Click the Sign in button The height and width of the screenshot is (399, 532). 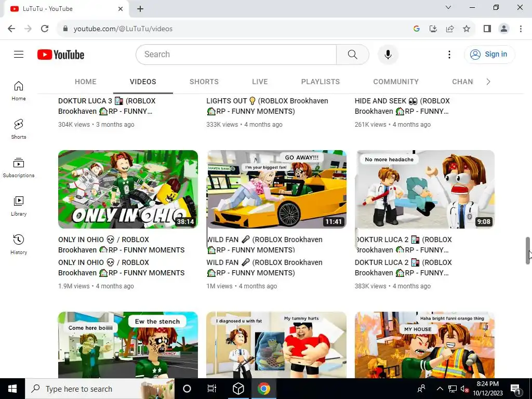click(489, 54)
